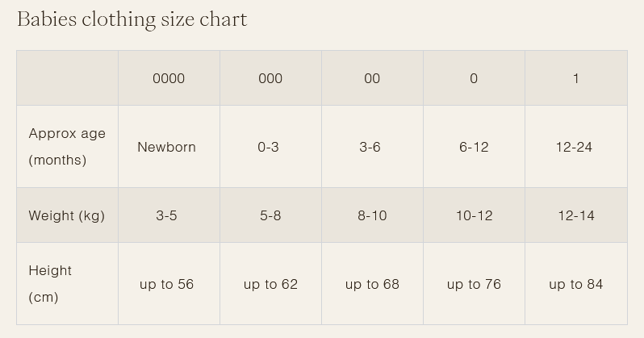Screen dimensions: 644x338
Task: Click the 00 size column header
Action: pos(372,78)
